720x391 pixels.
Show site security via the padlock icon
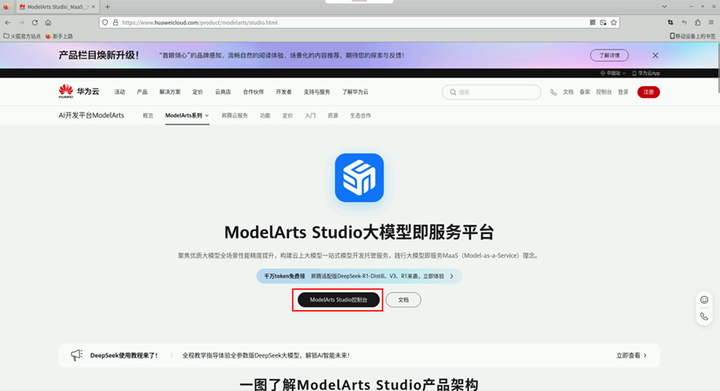pos(115,22)
